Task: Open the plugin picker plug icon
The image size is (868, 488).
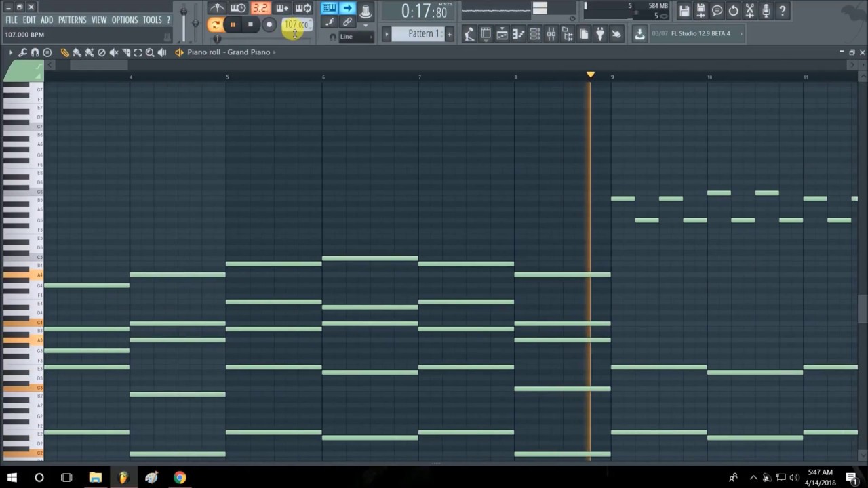Action: pyautogui.click(x=600, y=34)
